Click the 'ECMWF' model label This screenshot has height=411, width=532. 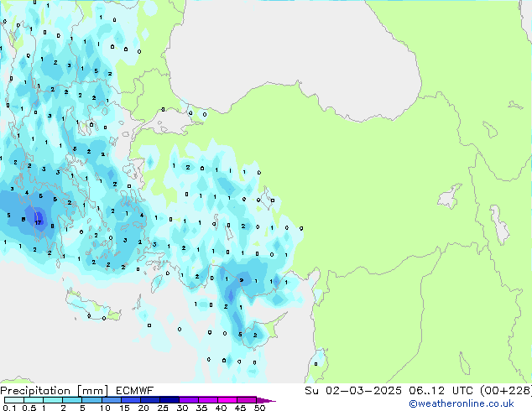pyautogui.click(x=135, y=391)
